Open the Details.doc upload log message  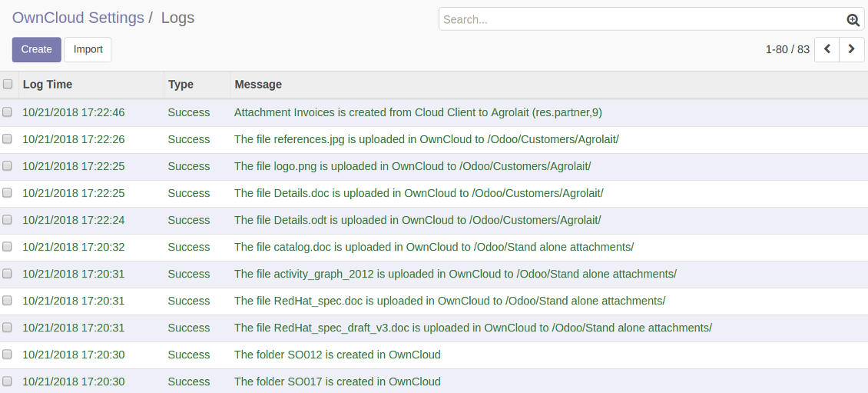pyautogui.click(x=419, y=193)
